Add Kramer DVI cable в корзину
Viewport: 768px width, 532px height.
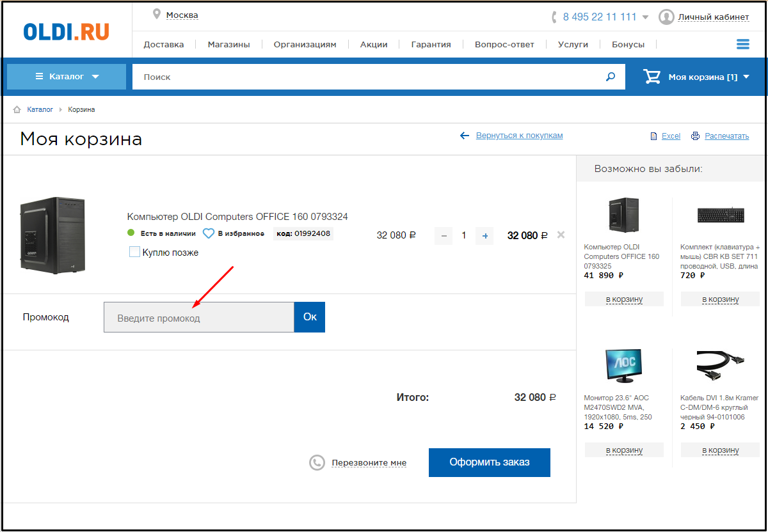720,450
